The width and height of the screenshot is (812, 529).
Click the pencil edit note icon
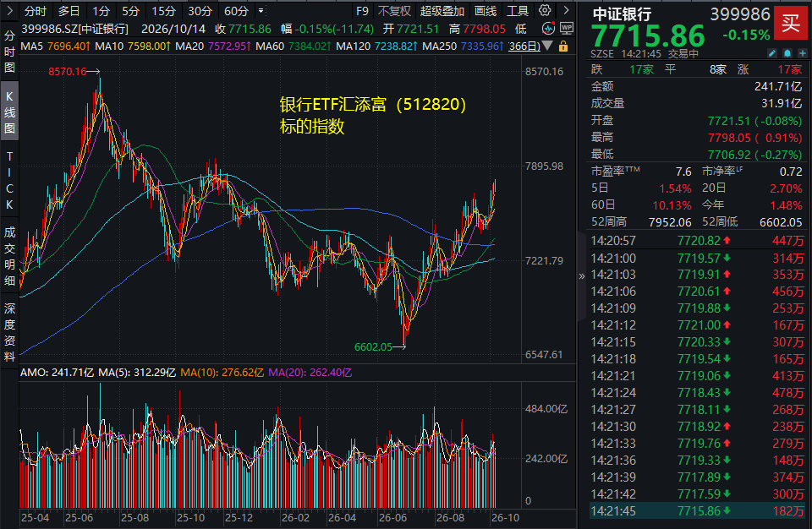(x=772, y=53)
